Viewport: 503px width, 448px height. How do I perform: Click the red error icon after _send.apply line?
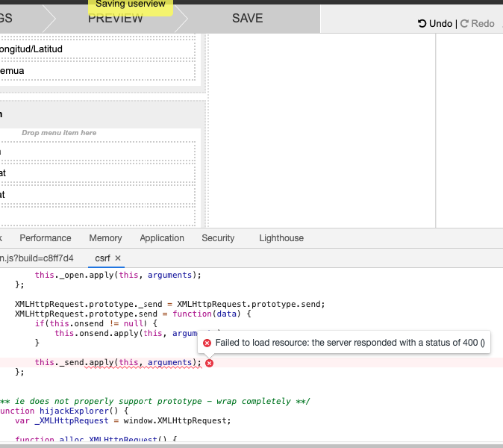[x=210, y=363]
